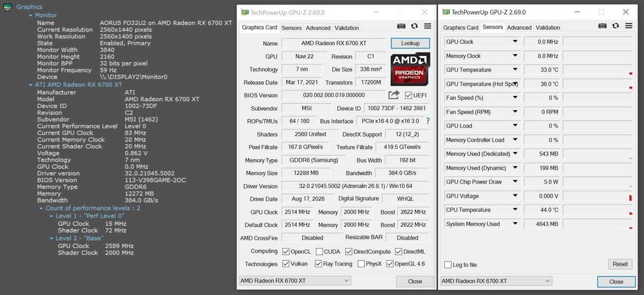
Task: Click the GPU-Z app icon in the Graphics Card window title bar
Action: point(245,12)
